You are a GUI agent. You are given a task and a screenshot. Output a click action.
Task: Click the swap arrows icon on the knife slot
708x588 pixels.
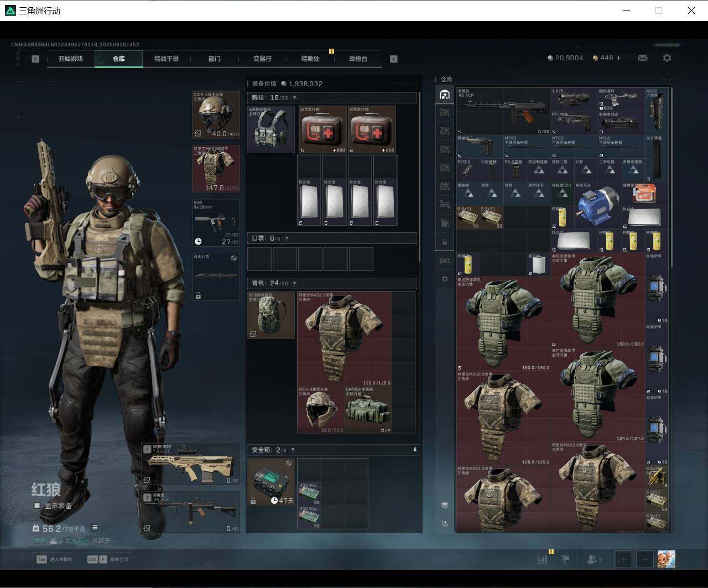coord(234,258)
